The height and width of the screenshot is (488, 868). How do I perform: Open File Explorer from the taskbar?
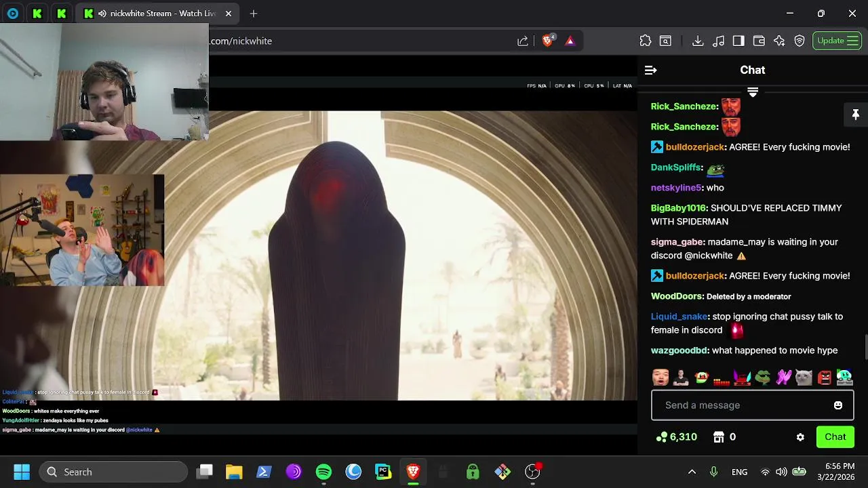[234, 472]
